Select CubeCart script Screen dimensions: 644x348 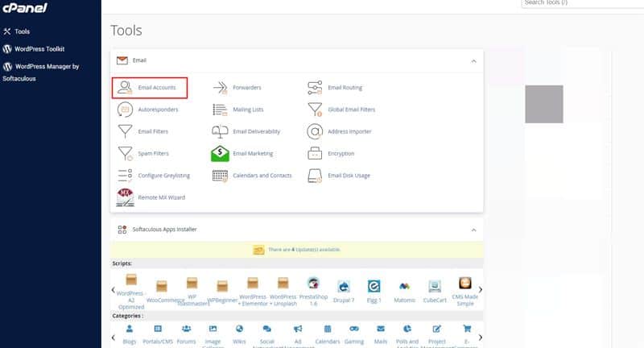point(435,292)
